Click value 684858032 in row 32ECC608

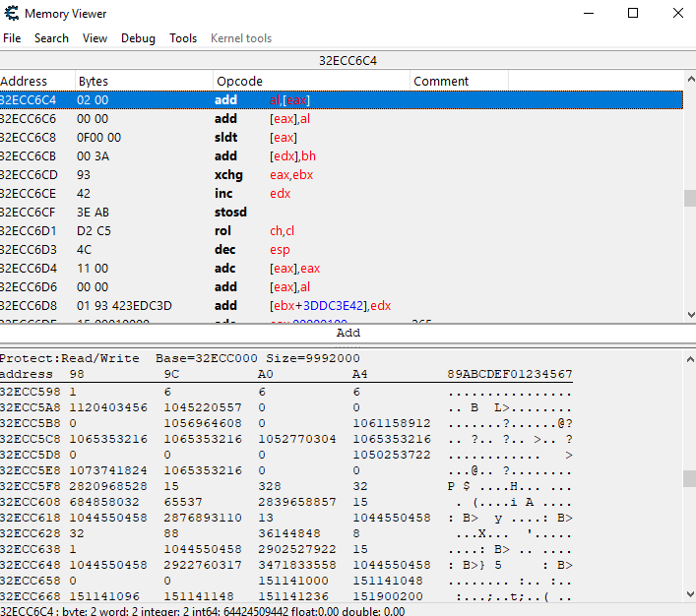104,502
